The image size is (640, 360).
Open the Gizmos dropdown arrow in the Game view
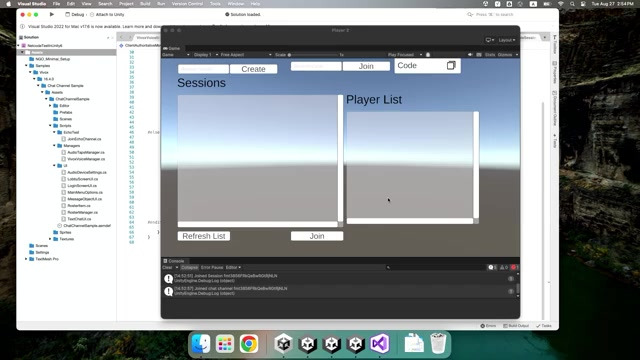point(517,54)
